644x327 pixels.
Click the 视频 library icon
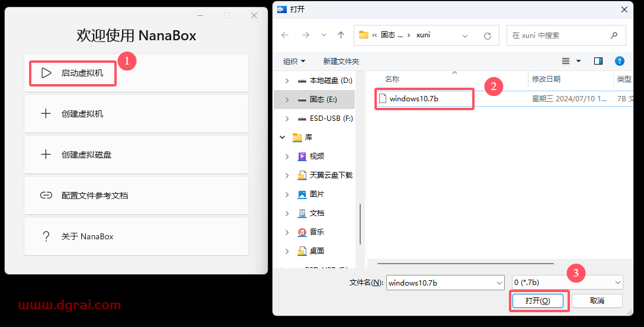[x=302, y=156]
